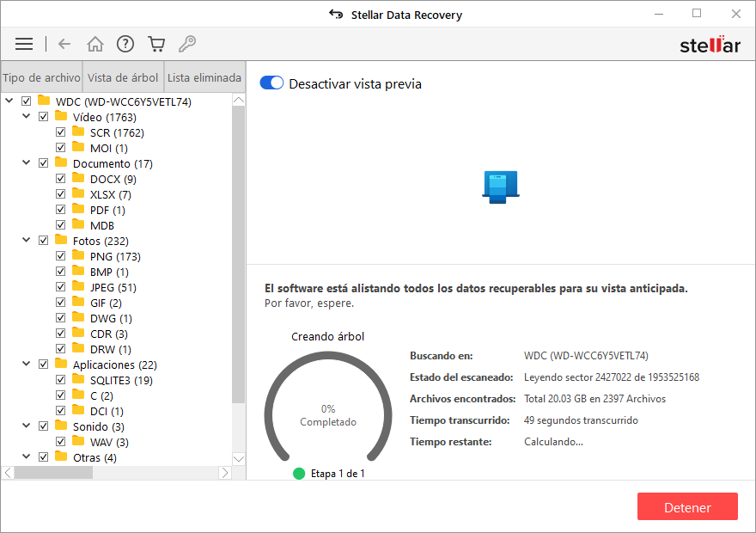Uncheck the GIF (2) checkbox
Image resolution: width=756 pixels, height=533 pixels.
click(x=60, y=303)
